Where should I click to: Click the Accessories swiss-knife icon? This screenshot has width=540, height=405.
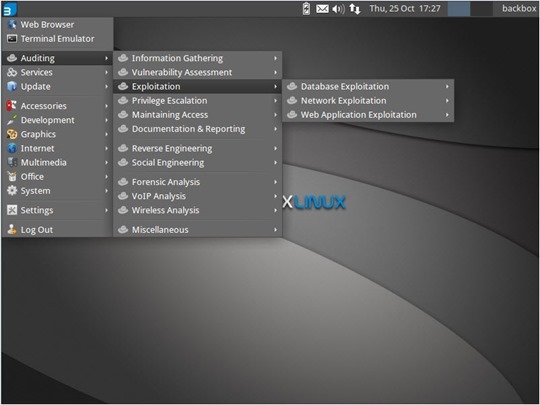click(12, 105)
